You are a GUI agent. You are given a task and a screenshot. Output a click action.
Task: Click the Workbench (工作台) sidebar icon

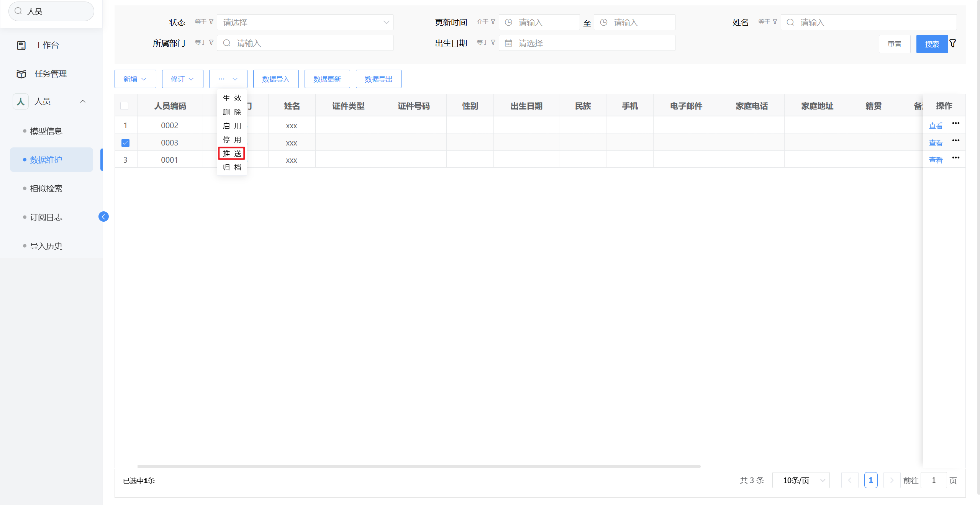tap(21, 45)
